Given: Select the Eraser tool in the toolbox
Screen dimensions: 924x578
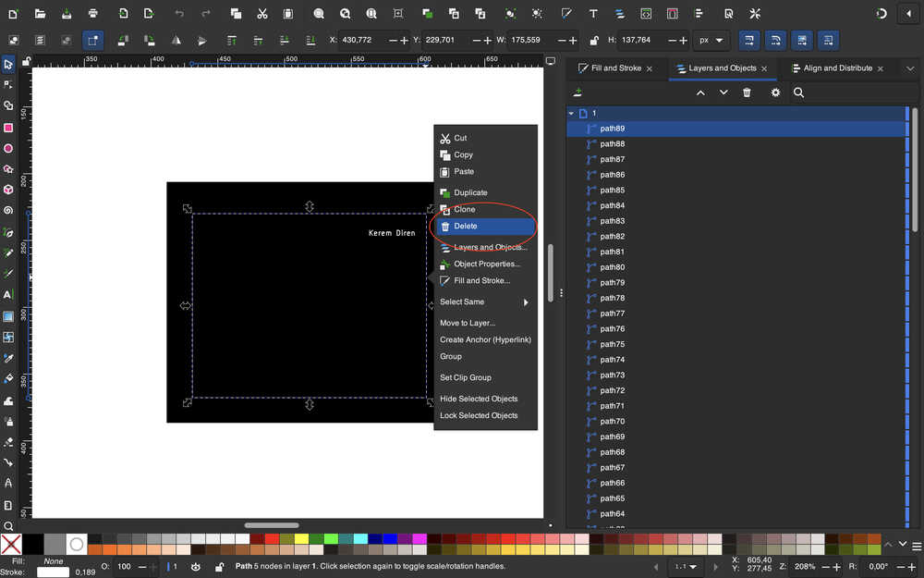Looking at the screenshot, I should 8,442.
